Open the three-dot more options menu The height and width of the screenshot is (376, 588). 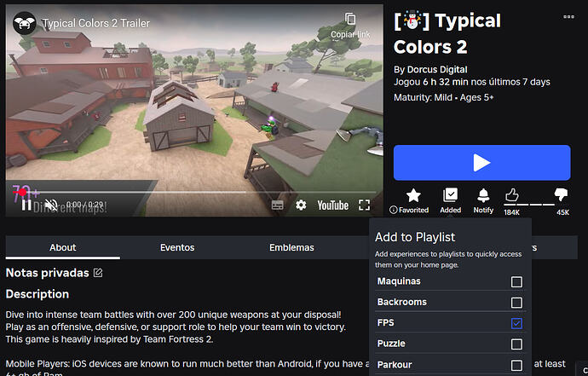pos(568,15)
